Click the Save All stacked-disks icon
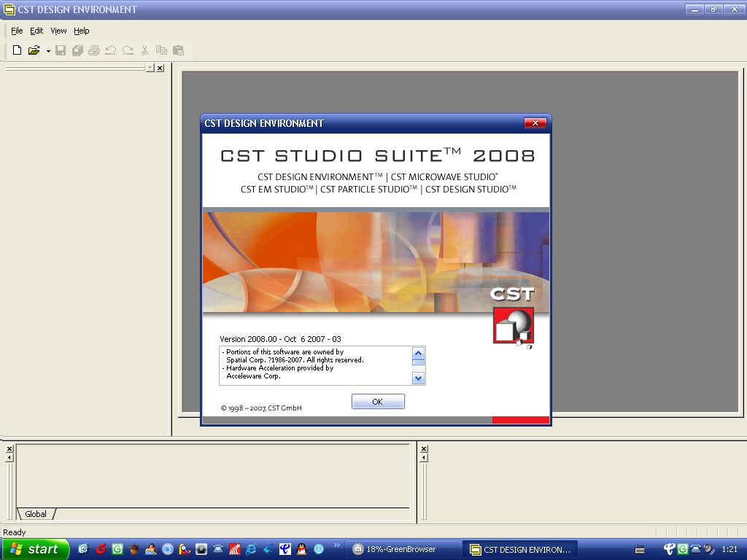Screen dimensions: 747x560 point(77,50)
